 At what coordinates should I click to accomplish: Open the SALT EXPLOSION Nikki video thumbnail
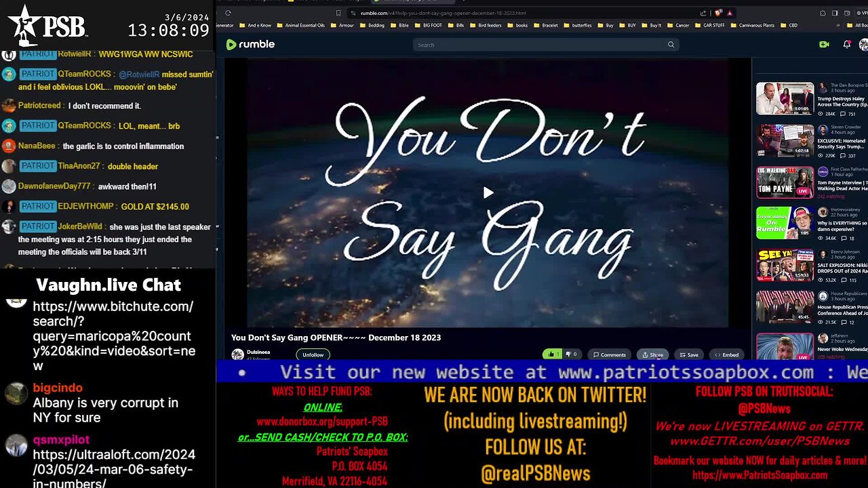point(785,265)
